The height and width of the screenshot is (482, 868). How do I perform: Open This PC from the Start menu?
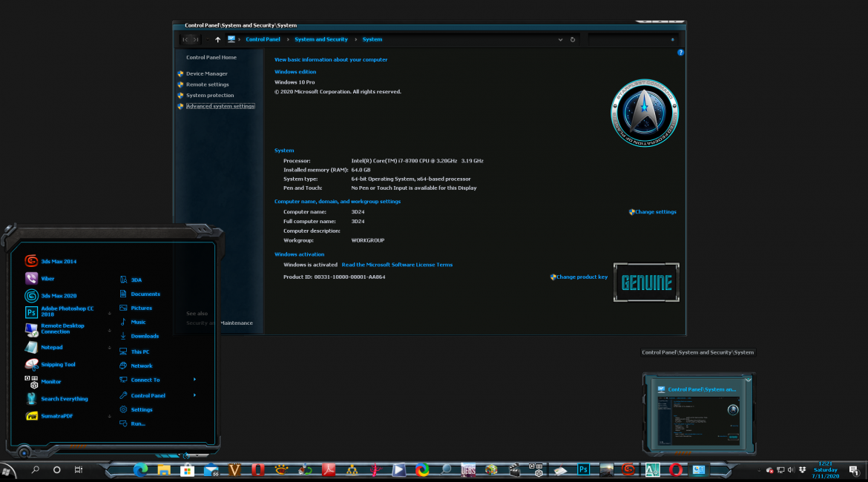point(134,351)
